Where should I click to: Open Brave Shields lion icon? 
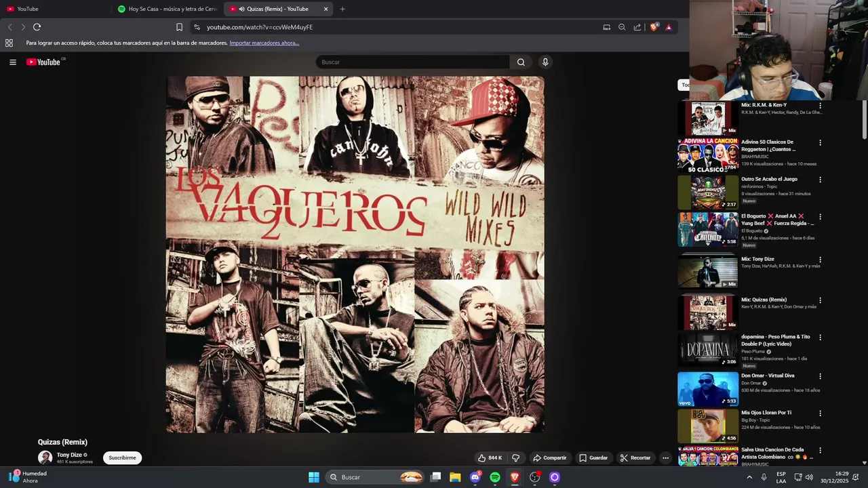click(654, 27)
